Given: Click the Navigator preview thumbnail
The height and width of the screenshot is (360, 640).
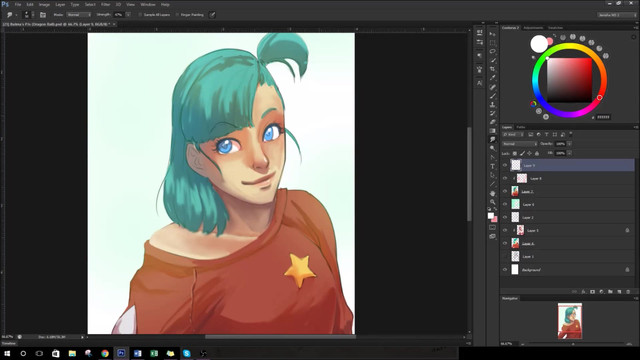Looking at the screenshot, I should click(x=570, y=321).
